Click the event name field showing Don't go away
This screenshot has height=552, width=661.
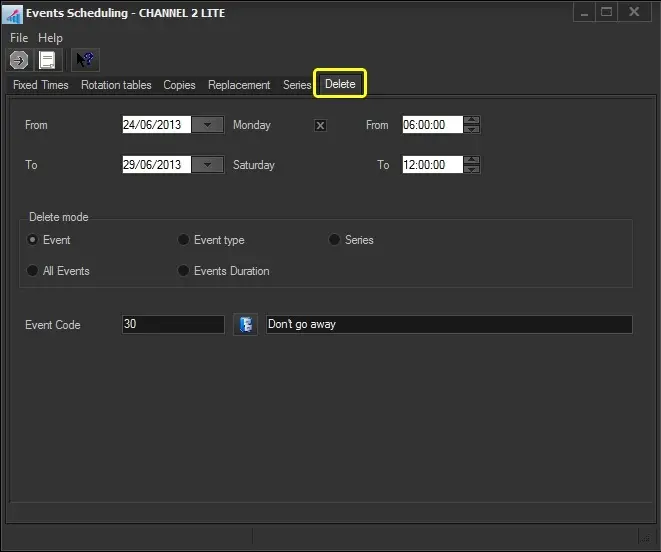pos(448,325)
